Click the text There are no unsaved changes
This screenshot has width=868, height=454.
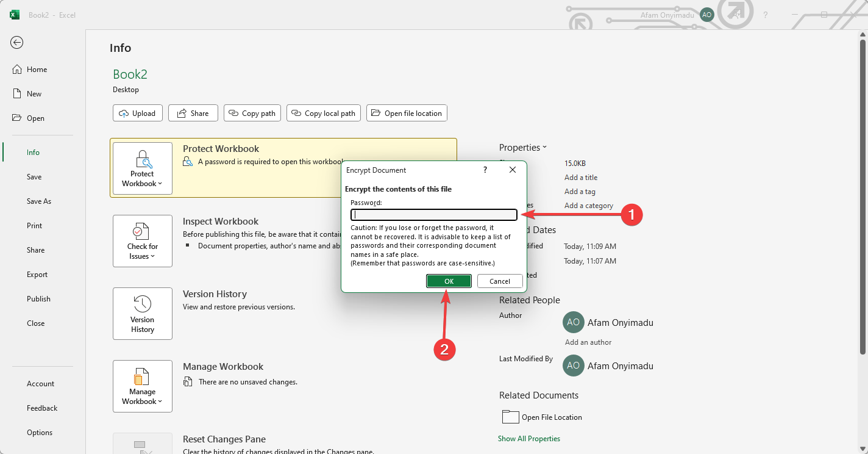point(248,382)
